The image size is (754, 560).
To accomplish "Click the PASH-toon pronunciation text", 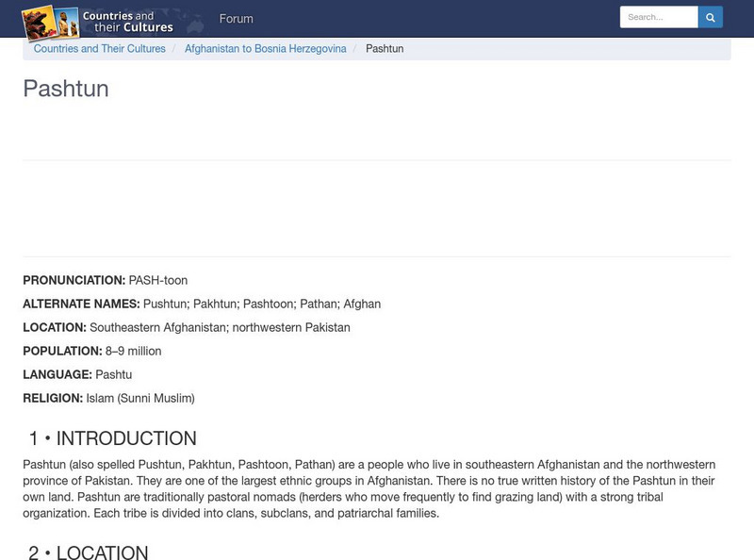I will pyautogui.click(x=156, y=280).
